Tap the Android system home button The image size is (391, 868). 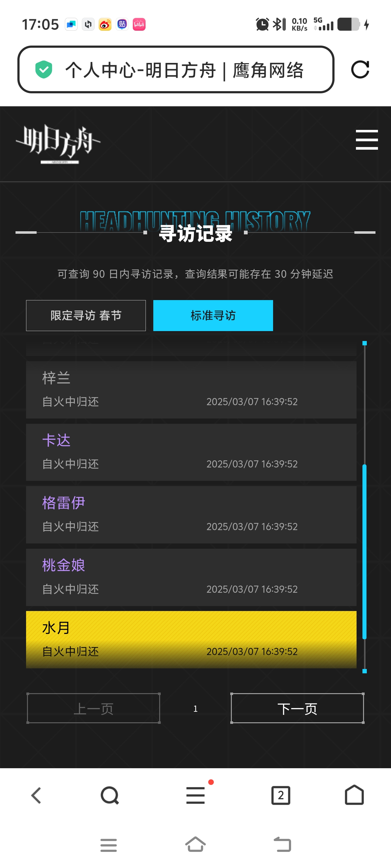click(196, 844)
